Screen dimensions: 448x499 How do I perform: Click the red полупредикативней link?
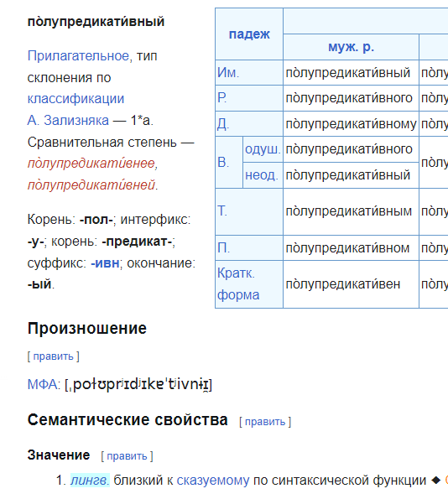pyautogui.click(x=91, y=185)
